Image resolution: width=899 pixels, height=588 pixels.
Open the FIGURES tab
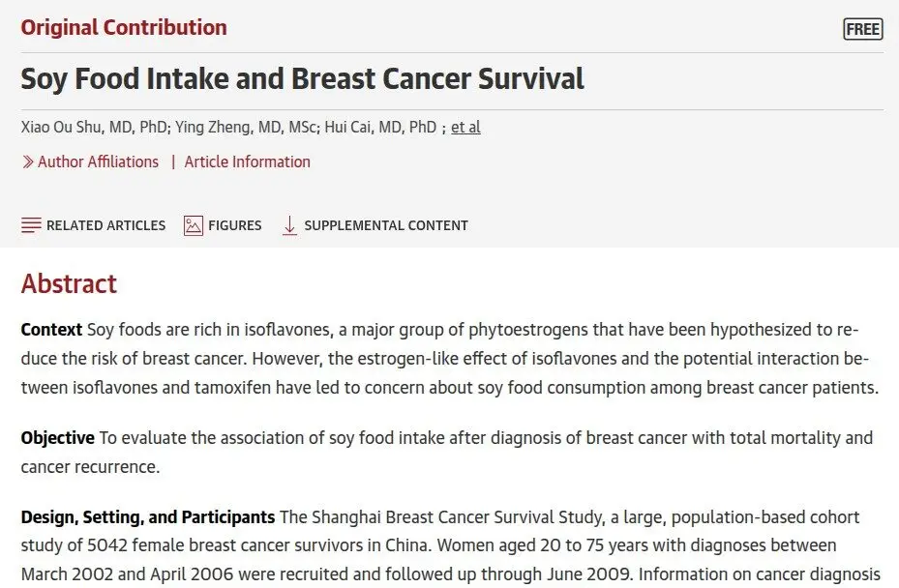pos(223,225)
